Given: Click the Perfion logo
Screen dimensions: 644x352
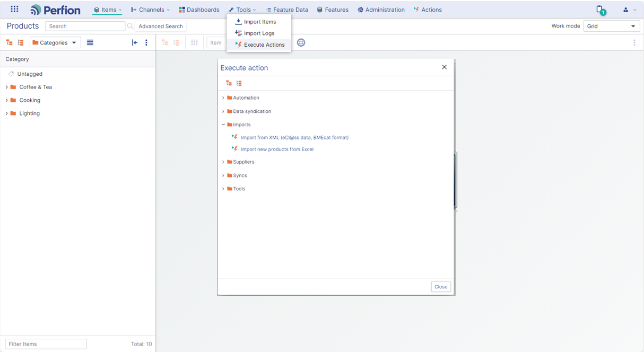Looking at the screenshot, I should pyautogui.click(x=55, y=10).
